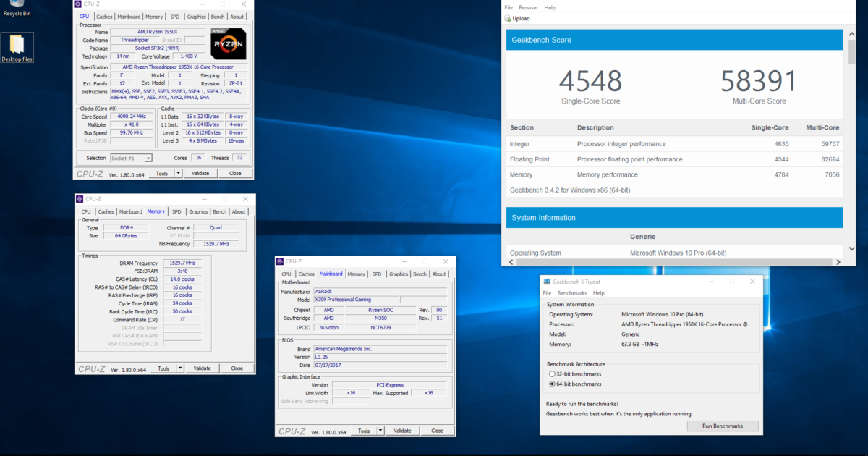
Task: Switch to the Bench tab in CPU-Z
Action: click(x=218, y=16)
